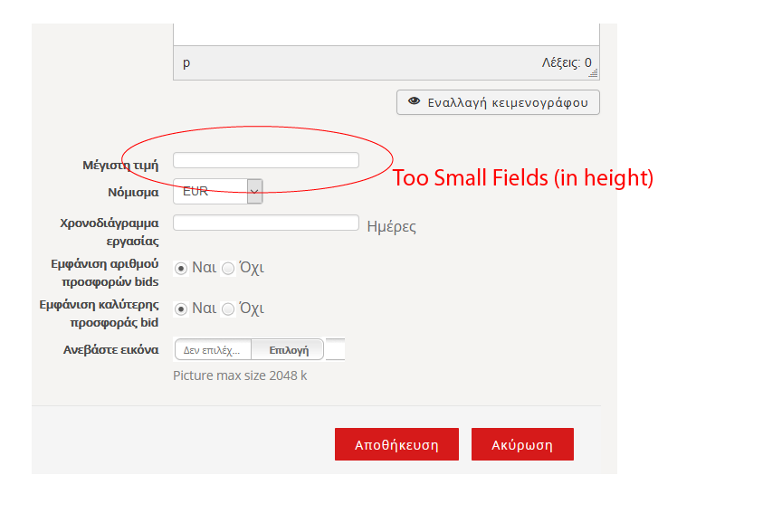Select Όχι for Εμφάνιση καλύτερης προσφοράς bid
782x532 pixels.
point(229,308)
